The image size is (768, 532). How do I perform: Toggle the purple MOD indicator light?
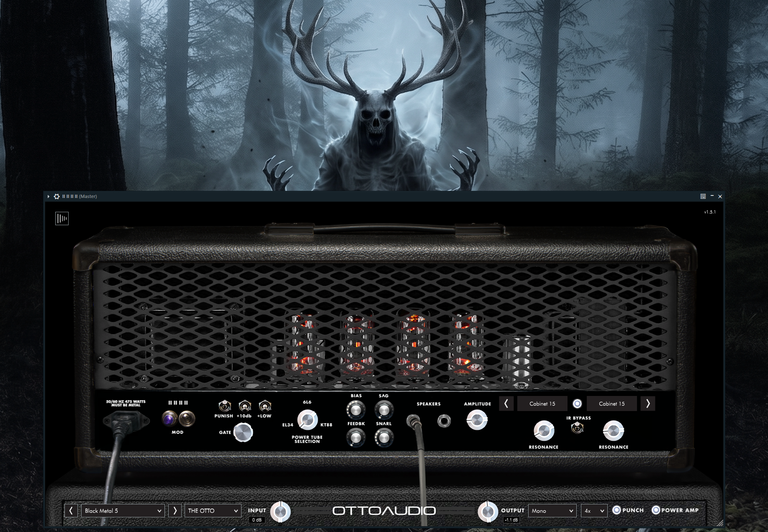(170, 419)
